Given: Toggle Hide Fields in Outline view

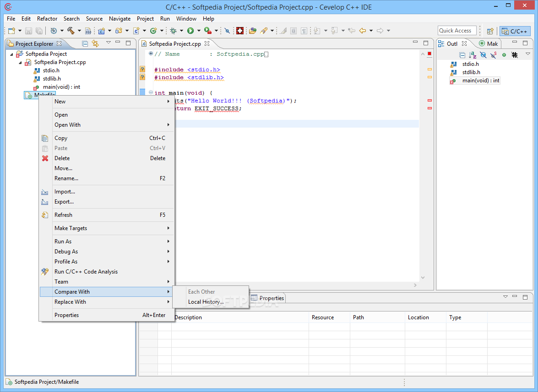Looking at the screenshot, I should click(484, 55).
